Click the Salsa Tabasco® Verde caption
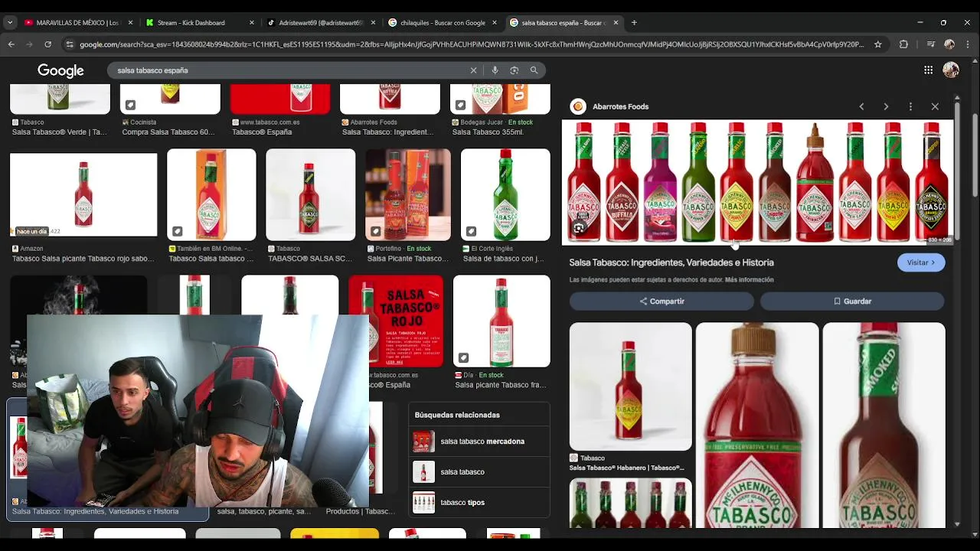 pyautogui.click(x=60, y=132)
